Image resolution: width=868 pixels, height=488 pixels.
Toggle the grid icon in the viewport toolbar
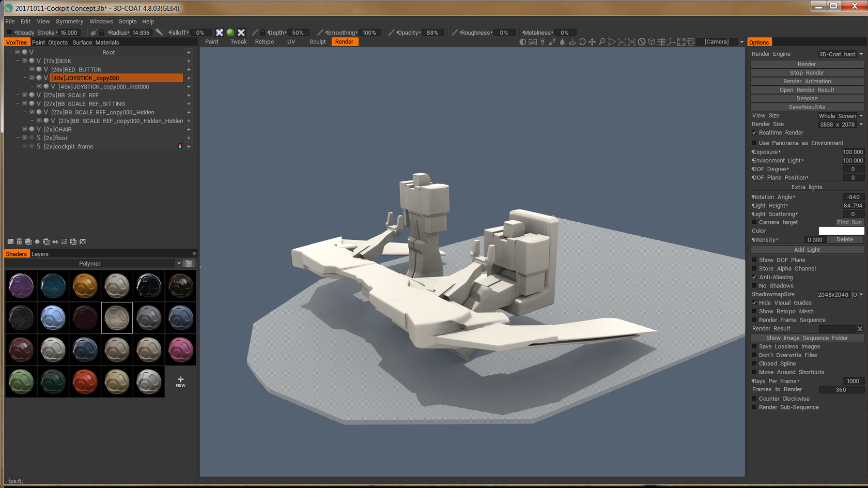pyautogui.click(x=661, y=42)
